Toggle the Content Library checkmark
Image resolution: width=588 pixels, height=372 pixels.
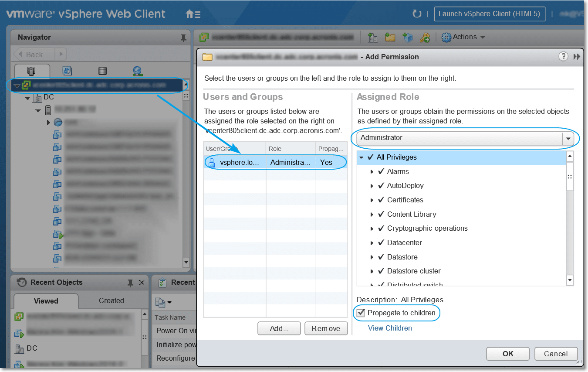click(x=381, y=214)
